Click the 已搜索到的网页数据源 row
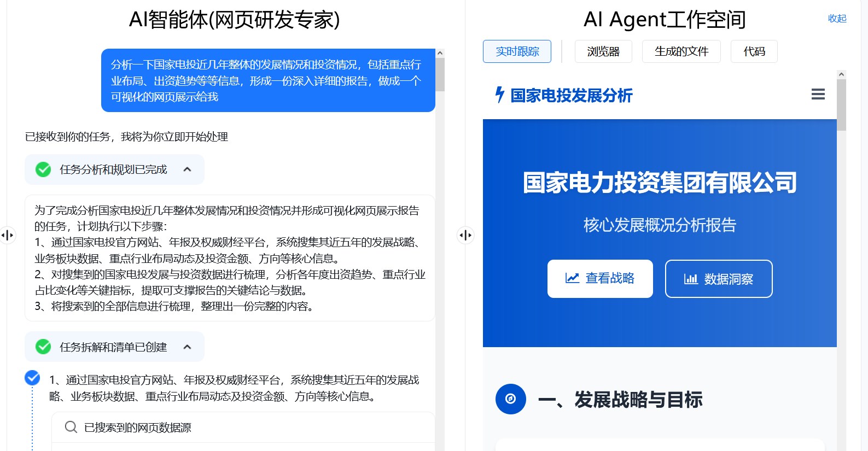Viewport: 868px width, 451px height. point(243,427)
